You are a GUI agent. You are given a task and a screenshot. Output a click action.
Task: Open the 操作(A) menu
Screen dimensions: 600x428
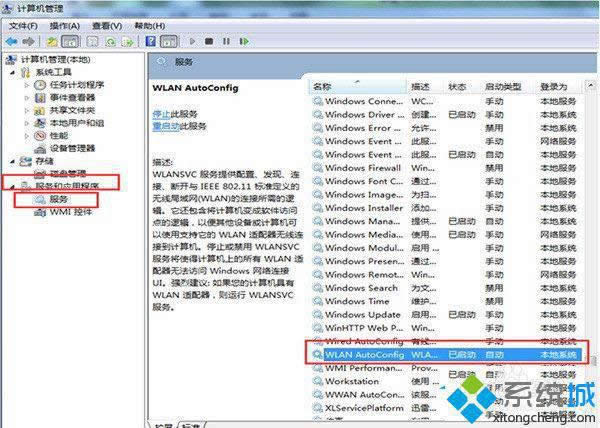[64, 25]
